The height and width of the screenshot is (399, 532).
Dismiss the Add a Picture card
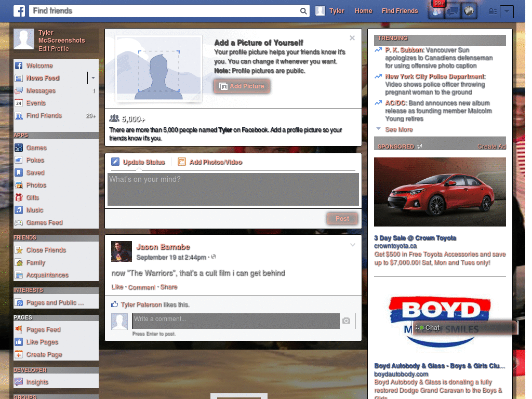[x=352, y=37]
